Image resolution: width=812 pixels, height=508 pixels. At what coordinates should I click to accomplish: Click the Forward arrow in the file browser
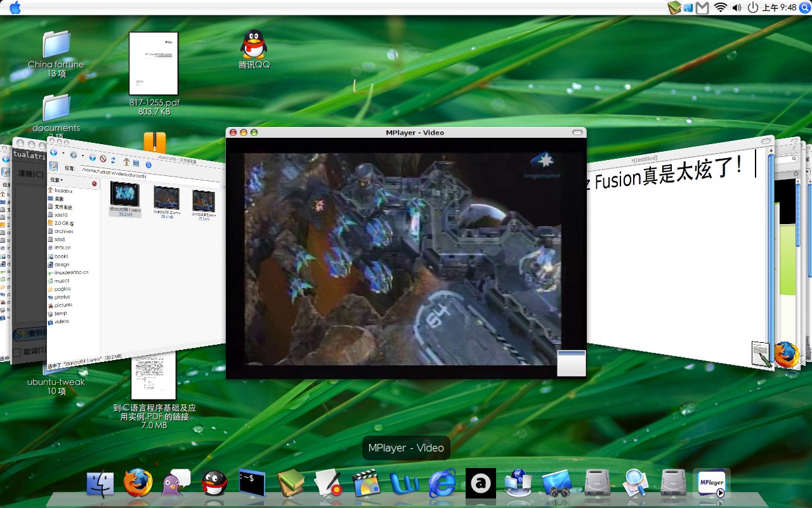pos(74,155)
